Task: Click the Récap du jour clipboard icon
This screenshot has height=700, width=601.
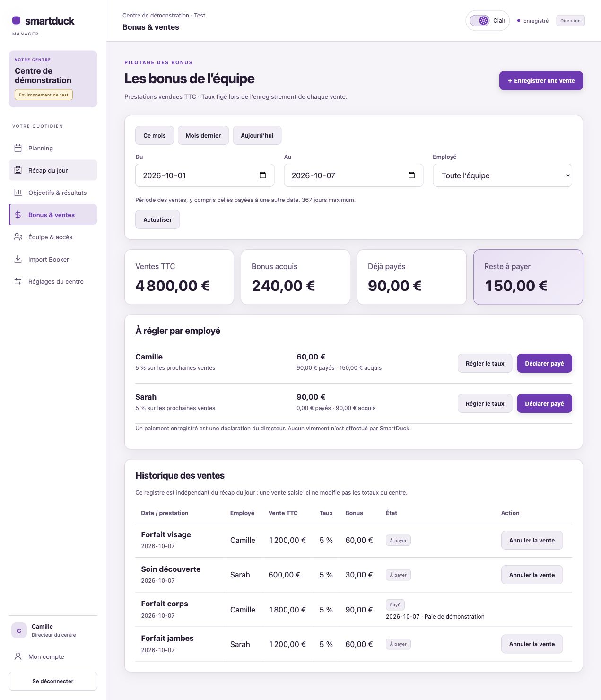Action: [18, 170]
